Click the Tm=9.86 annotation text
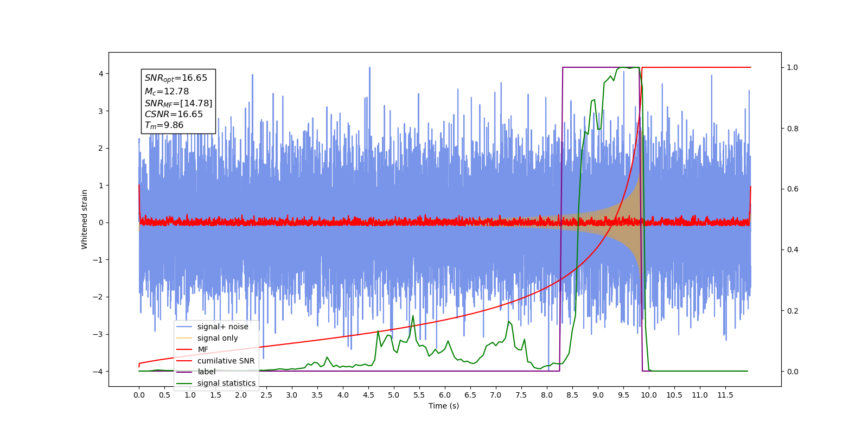 click(x=164, y=125)
